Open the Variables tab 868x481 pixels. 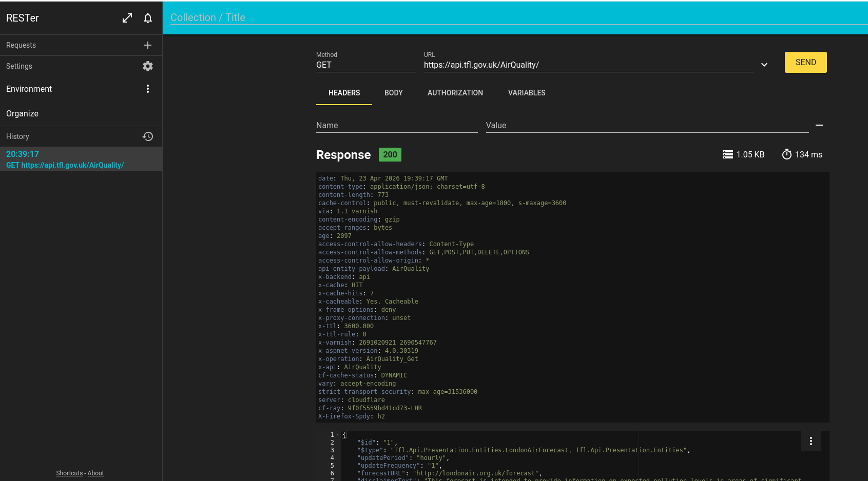click(527, 93)
